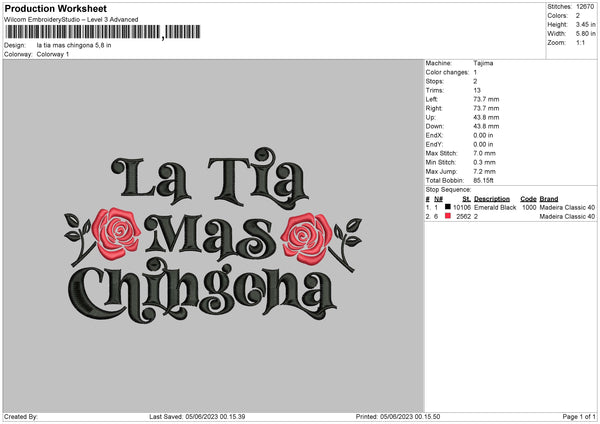Screen dimensions: 600x424
Task: Click the Total Bobbin value 85.15ft
Action: (x=483, y=181)
